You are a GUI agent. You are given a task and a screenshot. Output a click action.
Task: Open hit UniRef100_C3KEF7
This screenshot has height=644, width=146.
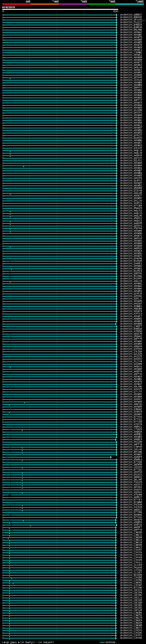click(131, 326)
